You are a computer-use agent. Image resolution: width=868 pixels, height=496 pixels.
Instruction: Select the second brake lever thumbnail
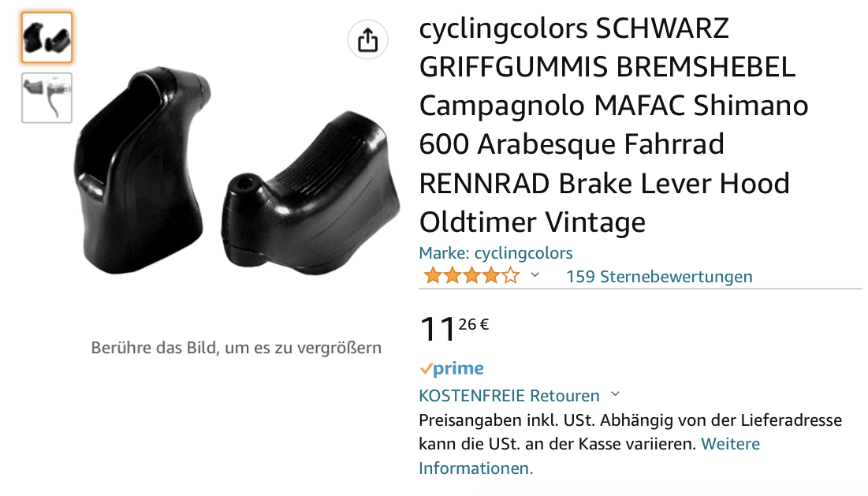coord(47,98)
